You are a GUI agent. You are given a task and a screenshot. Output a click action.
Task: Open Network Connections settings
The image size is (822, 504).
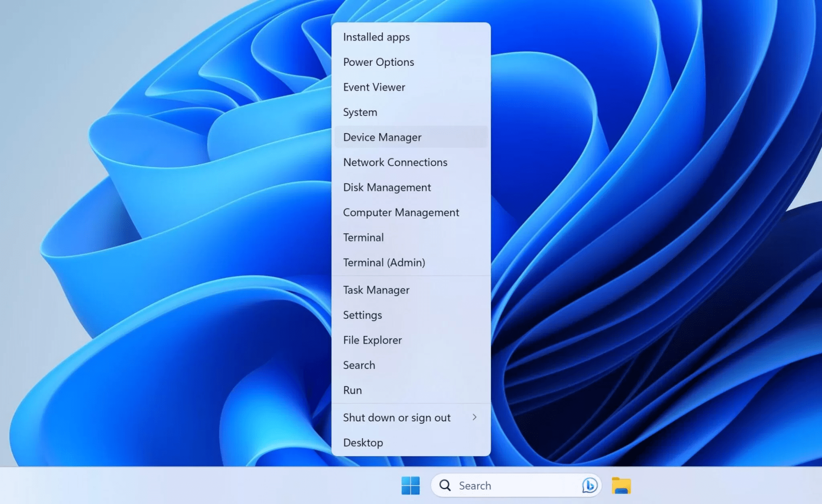tap(395, 162)
